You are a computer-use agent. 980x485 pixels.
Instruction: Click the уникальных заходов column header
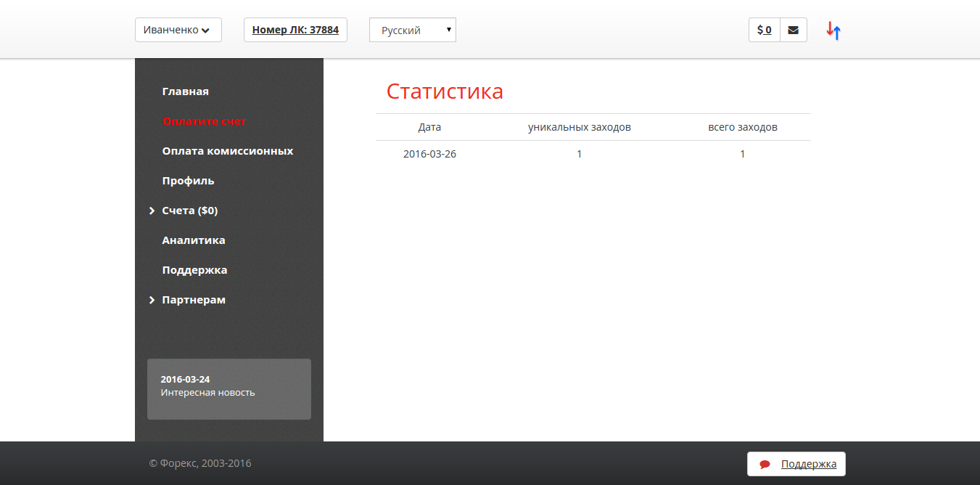tap(580, 127)
